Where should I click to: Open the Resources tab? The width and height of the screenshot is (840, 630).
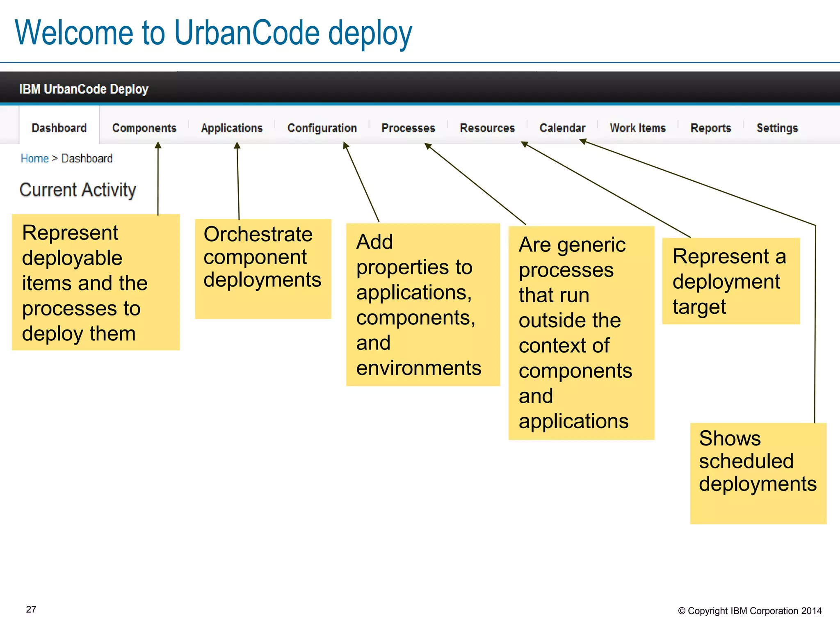coord(487,128)
